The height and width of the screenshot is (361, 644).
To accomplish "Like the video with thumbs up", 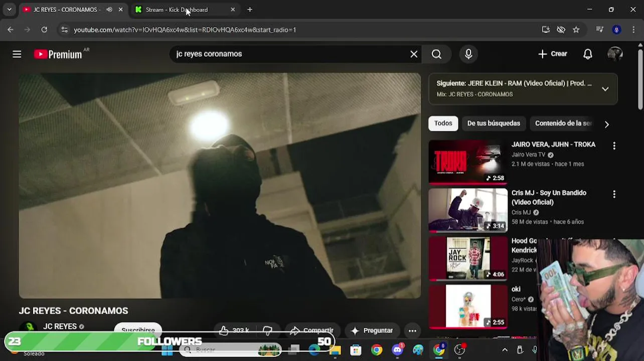I will [234, 330].
